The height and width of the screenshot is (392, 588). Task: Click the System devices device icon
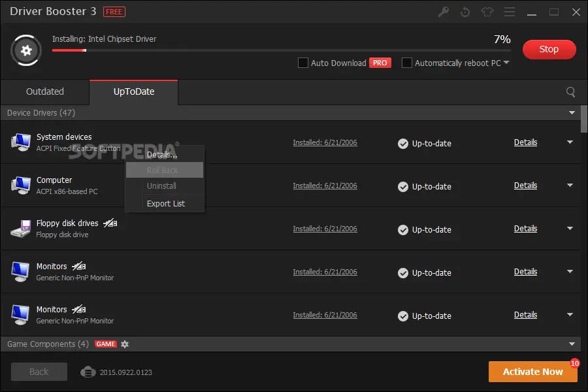[x=21, y=142]
